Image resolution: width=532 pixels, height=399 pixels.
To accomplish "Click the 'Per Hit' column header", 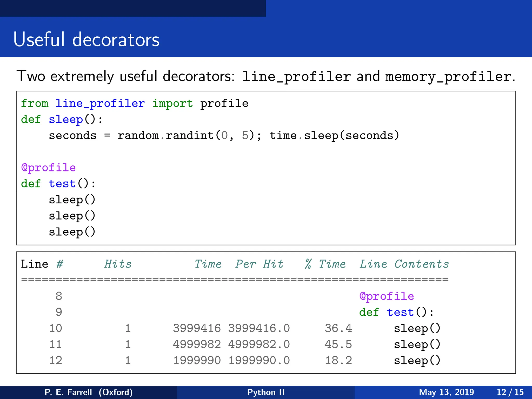I will tap(259, 264).
